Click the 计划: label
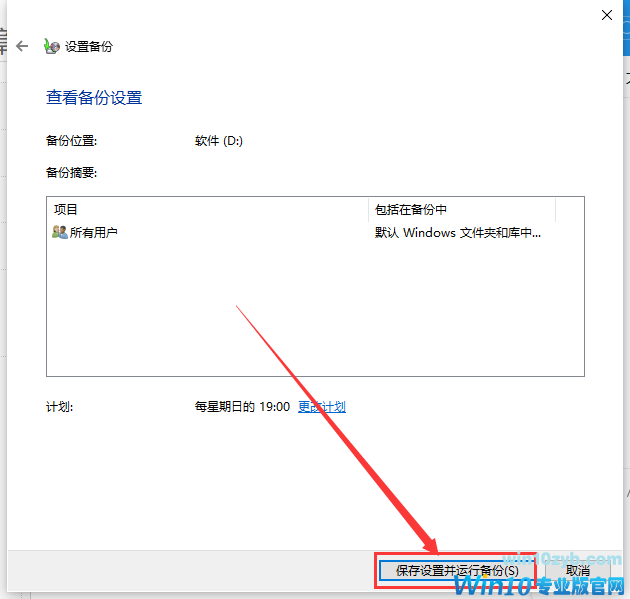Viewport: 630px width, 599px height. tap(59, 407)
